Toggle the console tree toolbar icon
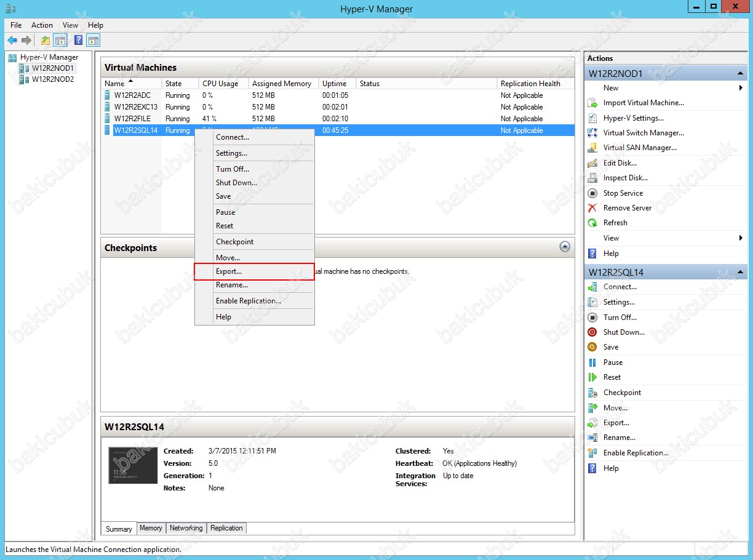This screenshot has width=753, height=560. pos(60,41)
